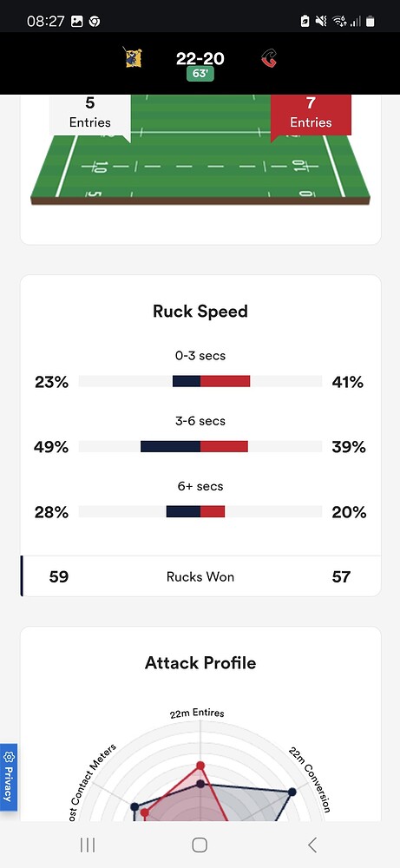Select the 5 Entries home label

pos(90,113)
